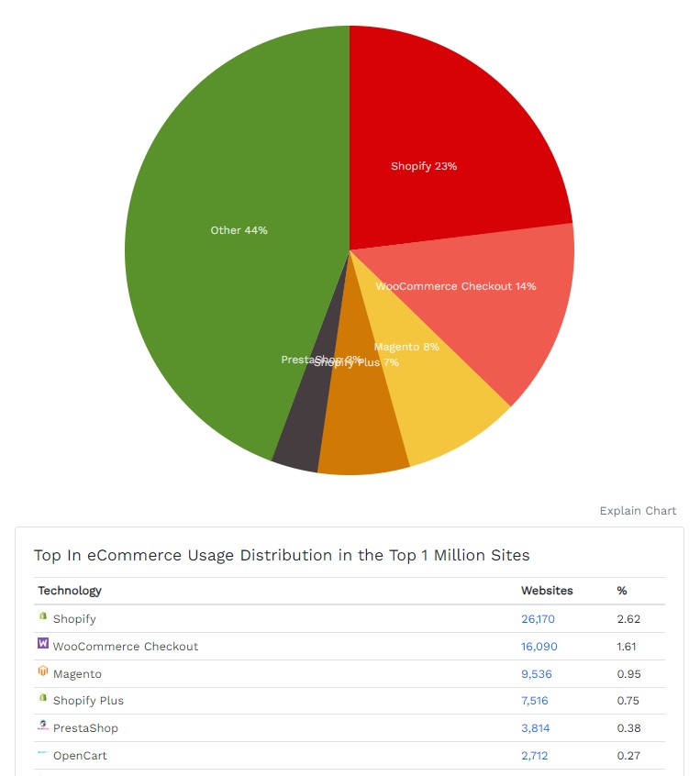
Task: Open the Explain Chart link
Action: coord(638,511)
